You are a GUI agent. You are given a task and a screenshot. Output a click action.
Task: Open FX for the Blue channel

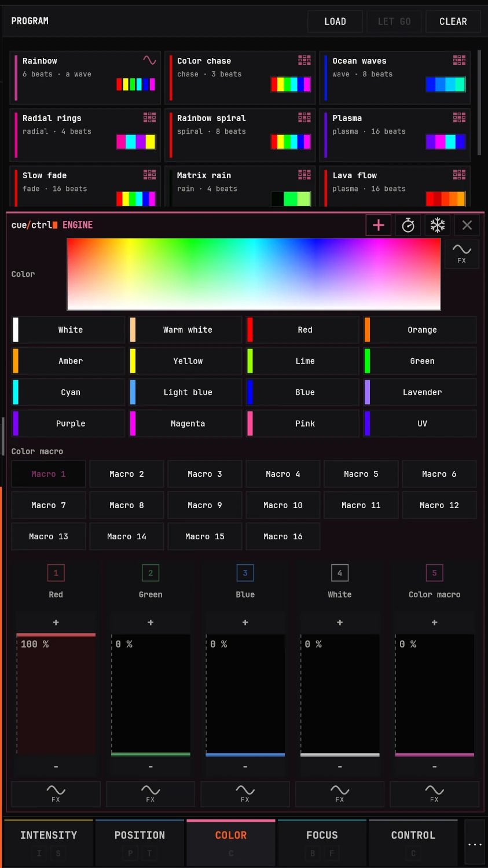pyautogui.click(x=245, y=794)
